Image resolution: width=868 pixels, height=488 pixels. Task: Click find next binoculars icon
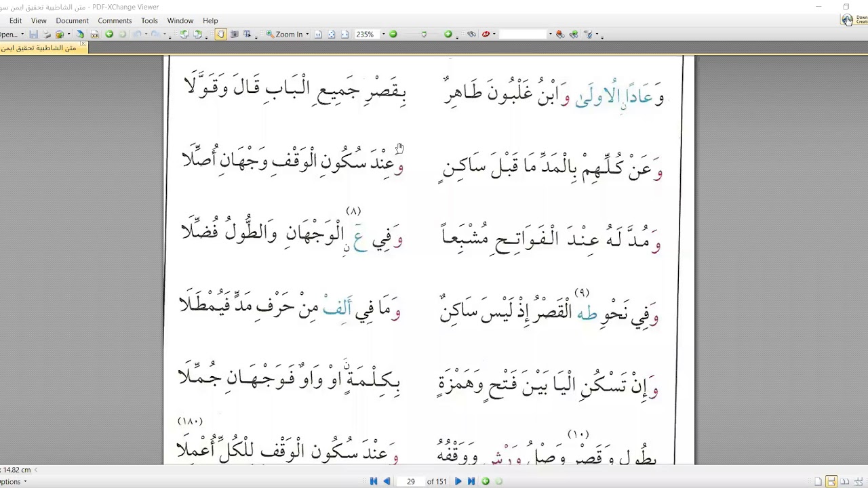click(x=574, y=34)
